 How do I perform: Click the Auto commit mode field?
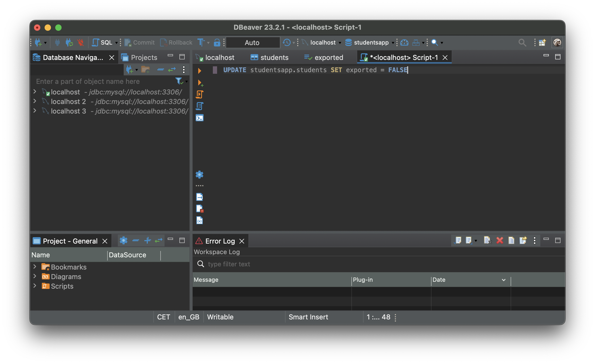[252, 43]
